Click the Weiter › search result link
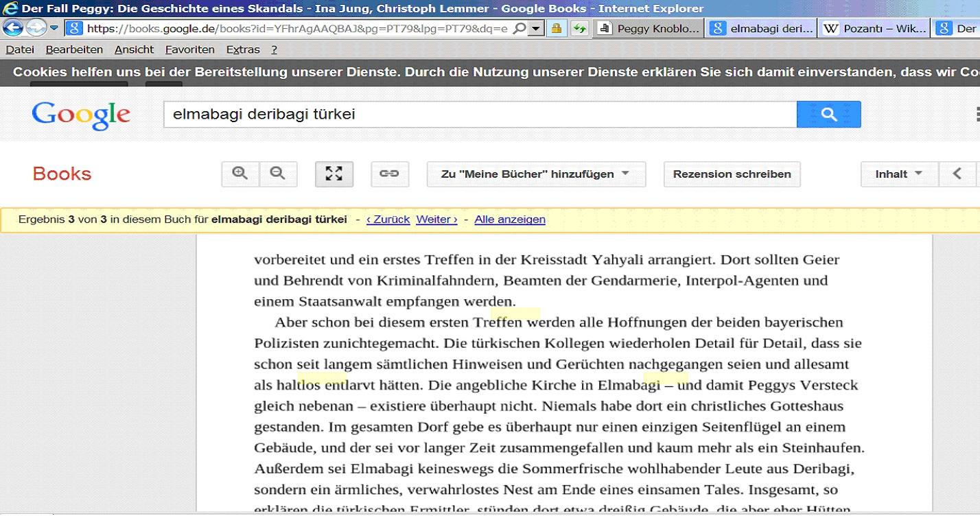The height and width of the screenshot is (516, 980). click(436, 220)
